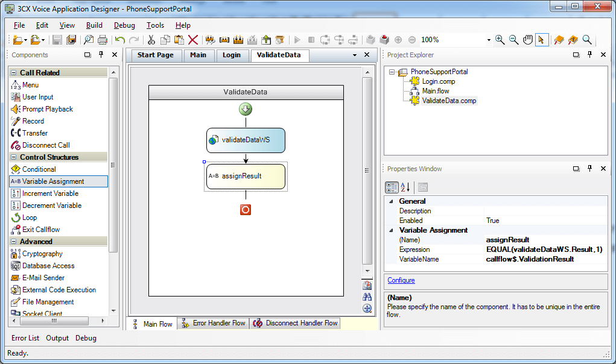Click the Paste toolbar icon
616x364 pixels.
point(179,40)
